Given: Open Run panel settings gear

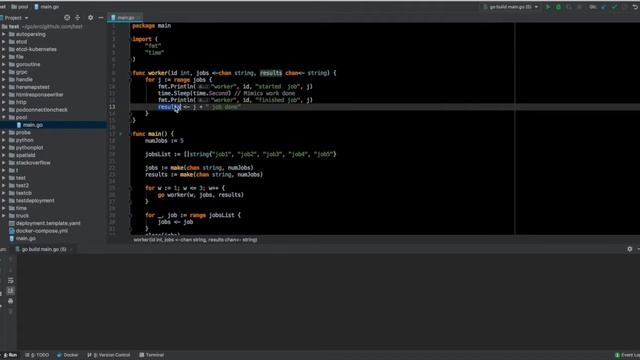Looking at the screenshot, I should 629,249.
